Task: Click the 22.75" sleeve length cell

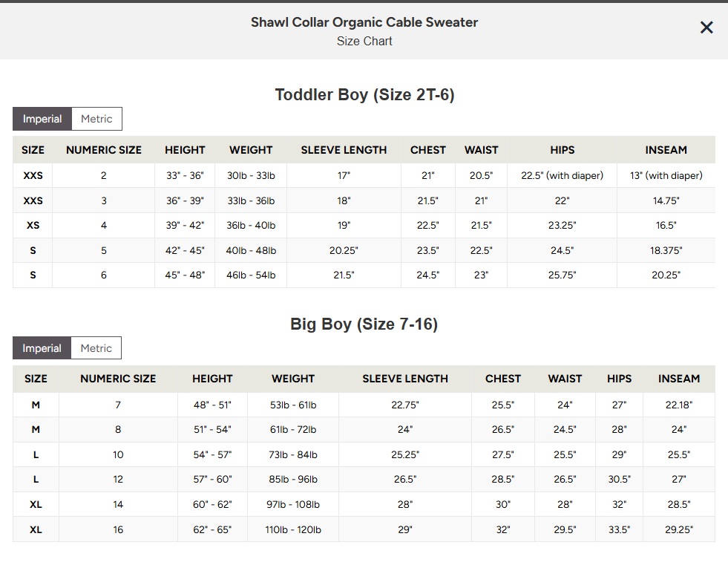Action: tap(405, 405)
